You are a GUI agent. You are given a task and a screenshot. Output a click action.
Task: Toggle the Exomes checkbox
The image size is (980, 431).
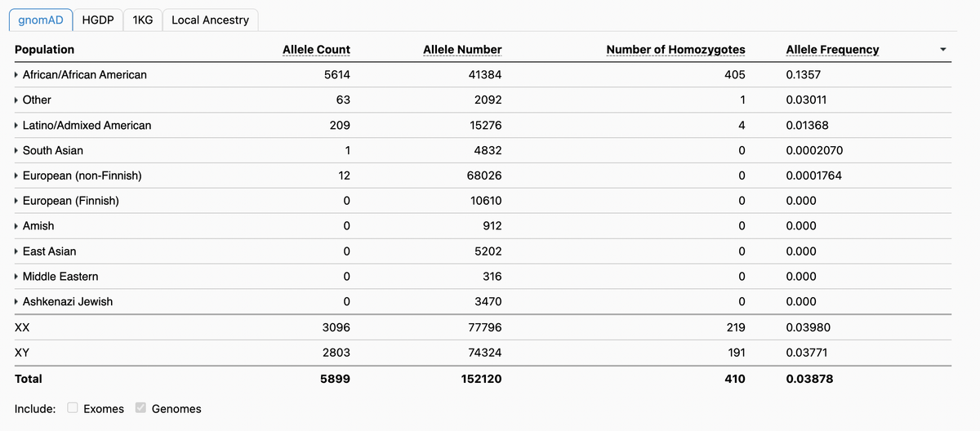coord(73,408)
